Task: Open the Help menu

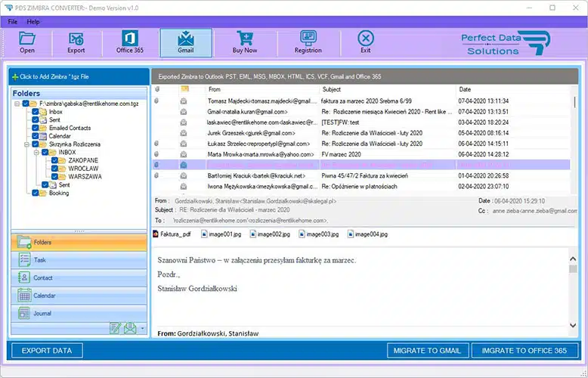Action: 33,22
